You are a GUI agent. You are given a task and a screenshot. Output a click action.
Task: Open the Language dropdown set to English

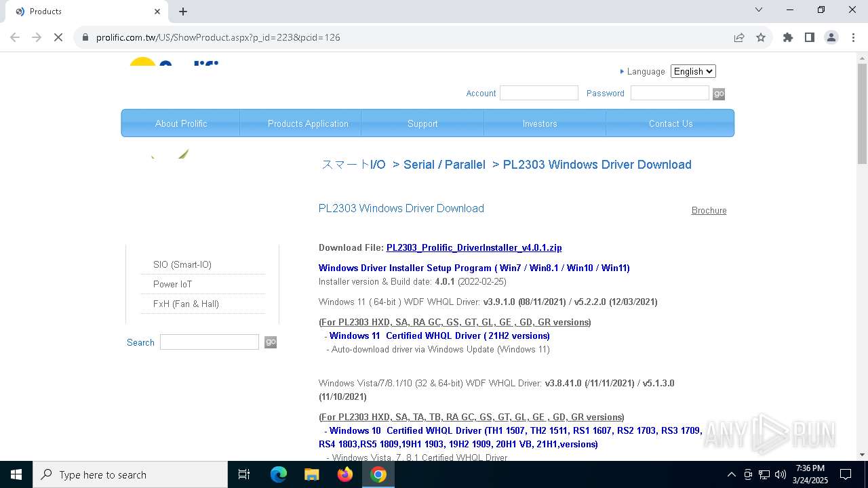[693, 71]
